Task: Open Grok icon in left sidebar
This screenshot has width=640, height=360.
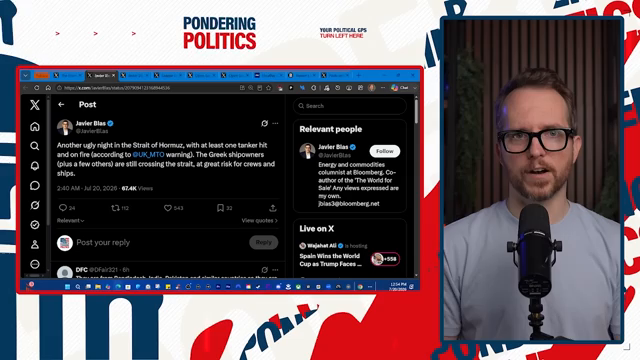Action: [x=35, y=205]
